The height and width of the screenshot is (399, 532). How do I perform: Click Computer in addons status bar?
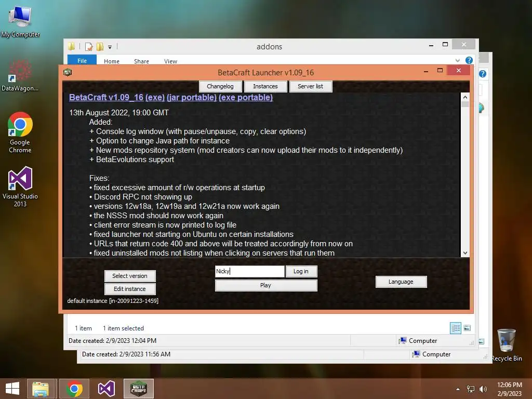[418, 341]
